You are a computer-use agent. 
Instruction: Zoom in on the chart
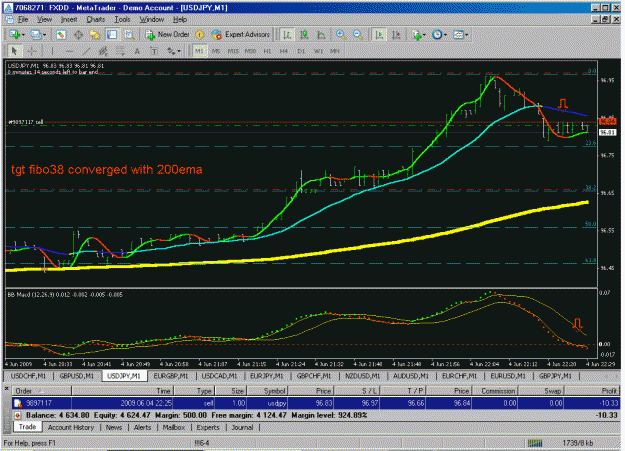(x=340, y=35)
